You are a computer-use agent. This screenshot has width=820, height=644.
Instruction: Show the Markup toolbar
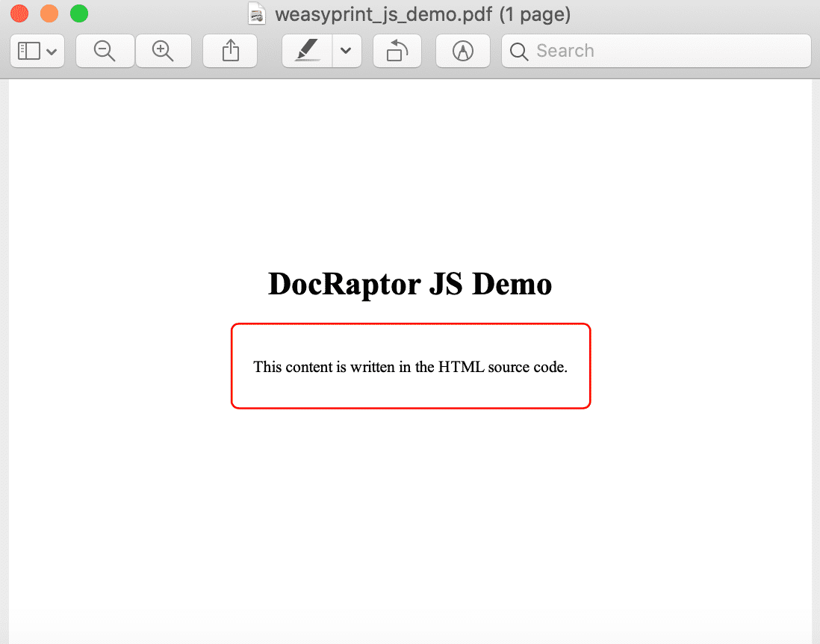pyautogui.click(x=462, y=51)
